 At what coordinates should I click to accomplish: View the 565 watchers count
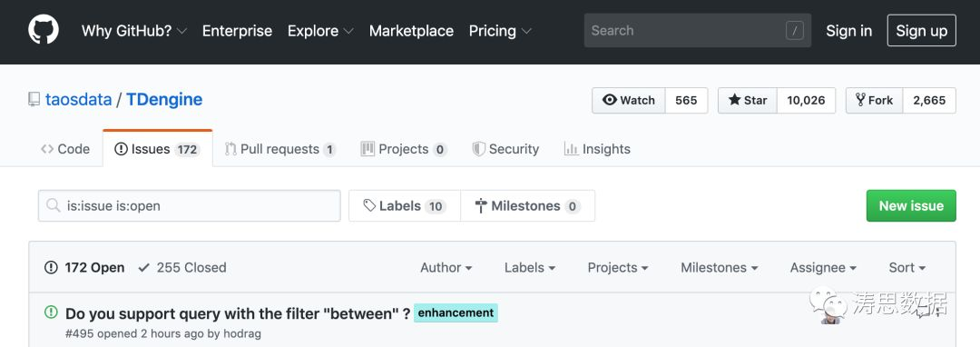[x=686, y=100]
